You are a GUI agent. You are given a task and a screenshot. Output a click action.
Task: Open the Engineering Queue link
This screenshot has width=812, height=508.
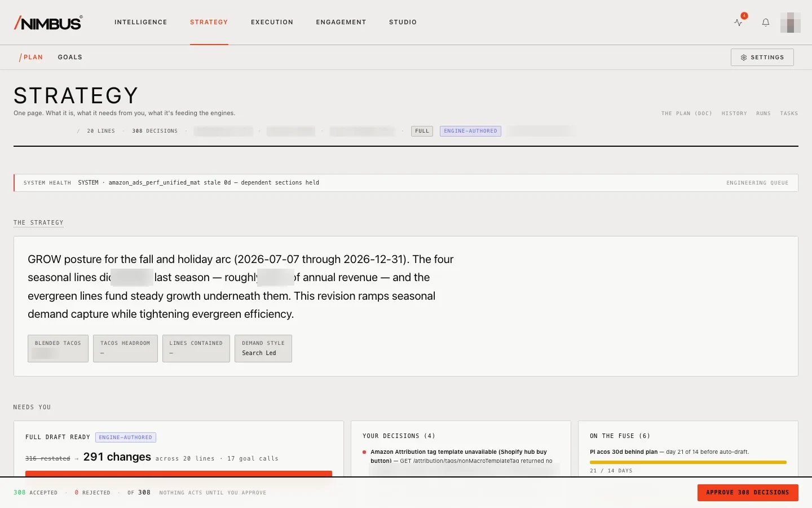(x=757, y=183)
